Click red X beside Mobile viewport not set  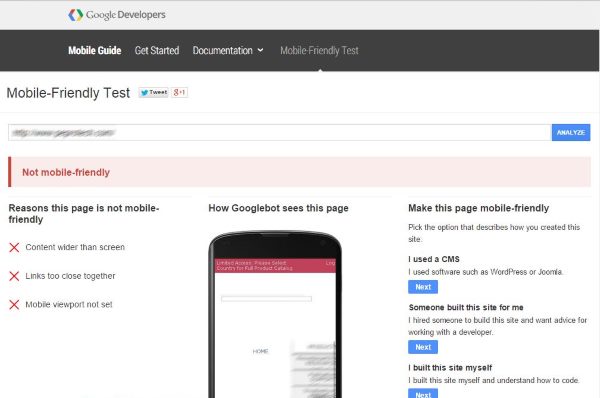[x=14, y=305]
